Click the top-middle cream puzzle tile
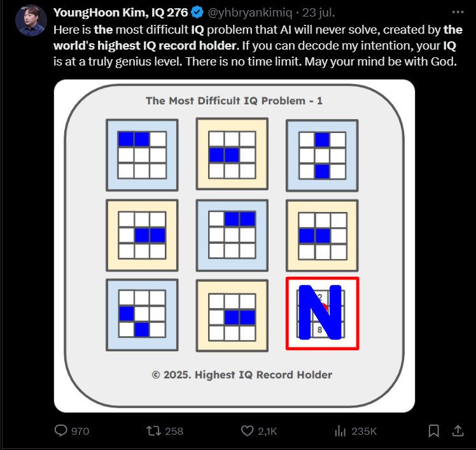 tap(232, 155)
